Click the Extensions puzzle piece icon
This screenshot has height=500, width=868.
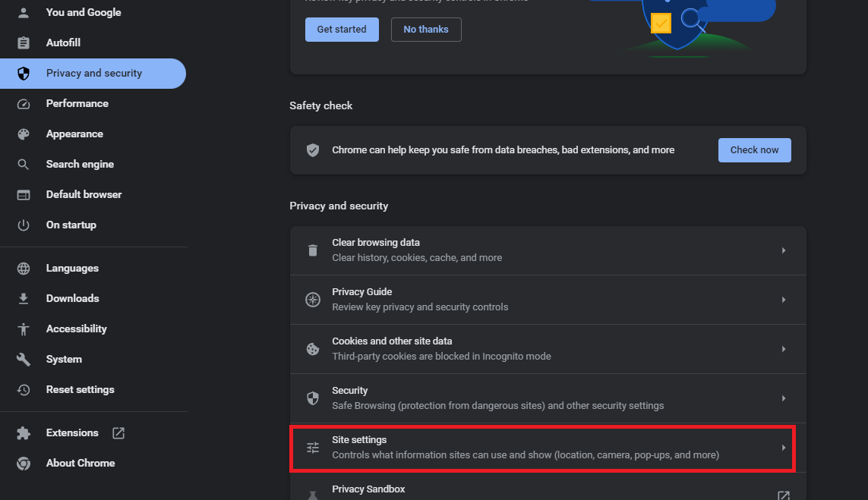[24, 433]
